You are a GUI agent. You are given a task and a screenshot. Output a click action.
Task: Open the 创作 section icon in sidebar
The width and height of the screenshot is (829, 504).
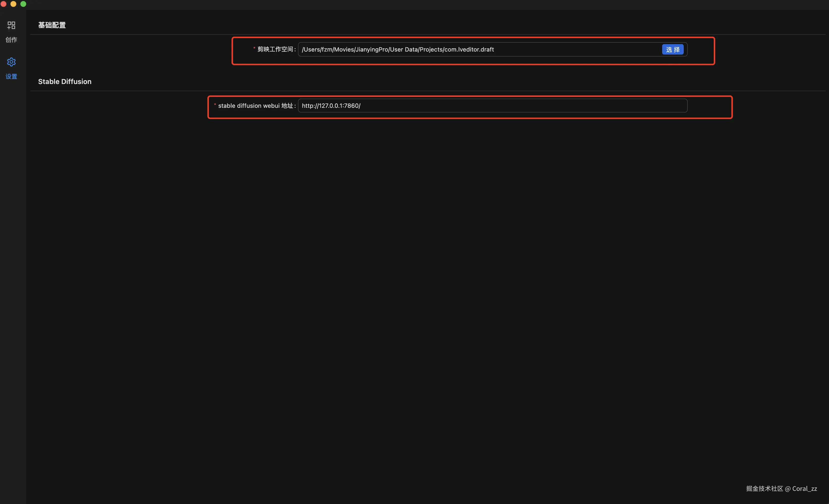11,25
